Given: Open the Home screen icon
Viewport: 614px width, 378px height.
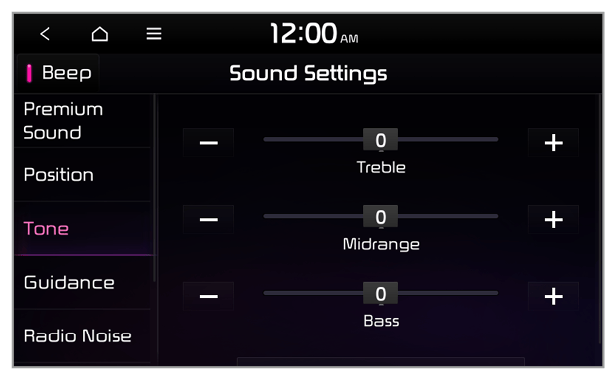Looking at the screenshot, I should 100,34.
